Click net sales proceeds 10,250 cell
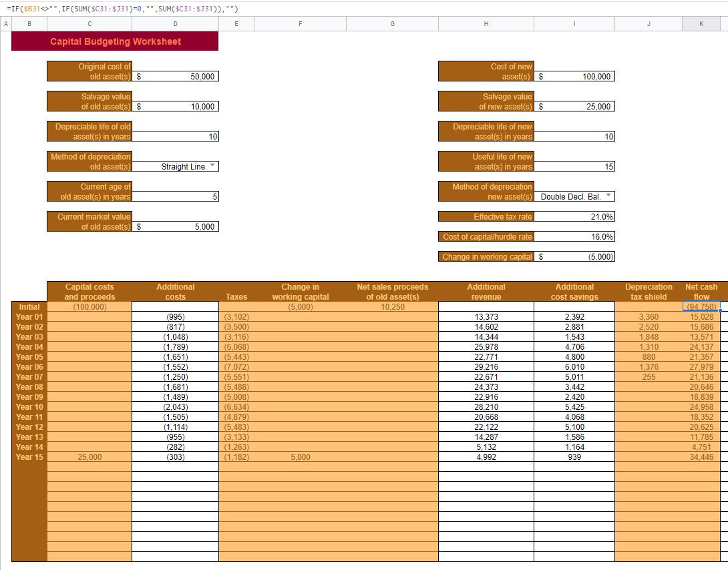This screenshot has height=570, width=728. pos(392,306)
